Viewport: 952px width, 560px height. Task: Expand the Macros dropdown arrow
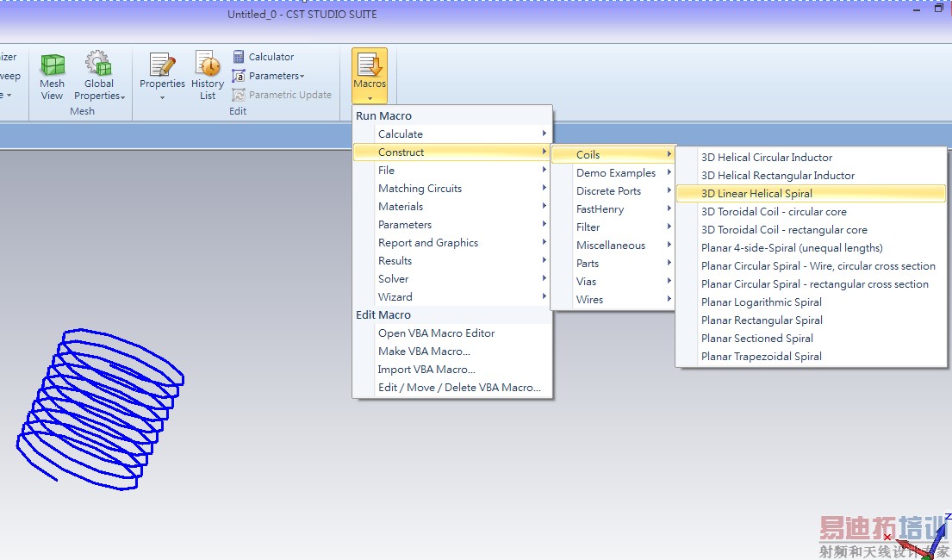tap(370, 98)
